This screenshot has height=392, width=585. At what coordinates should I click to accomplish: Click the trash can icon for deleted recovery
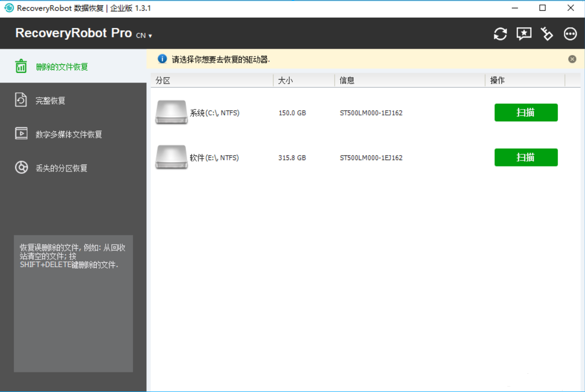pos(21,66)
